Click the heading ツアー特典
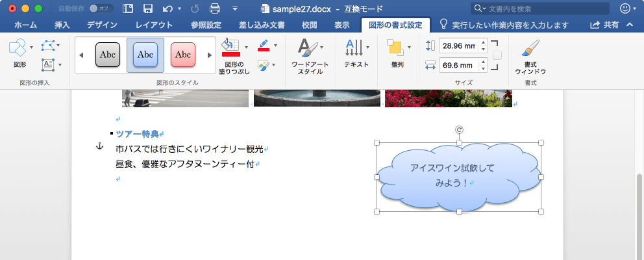This screenshot has width=644, height=260. 137,134
